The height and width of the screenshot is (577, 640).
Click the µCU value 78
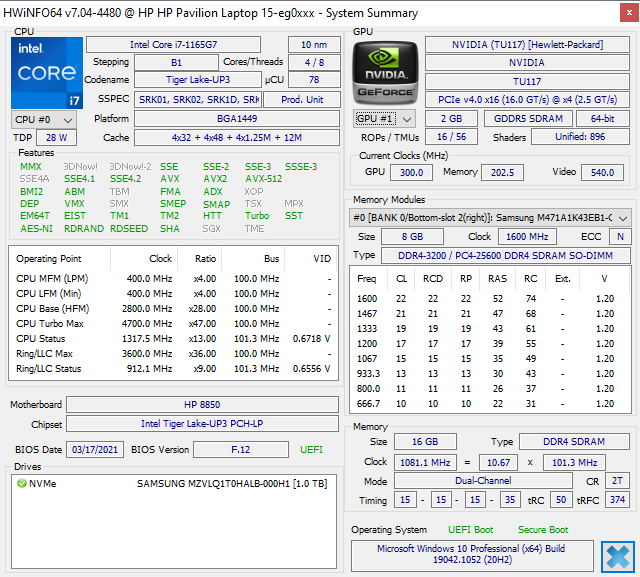314,80
